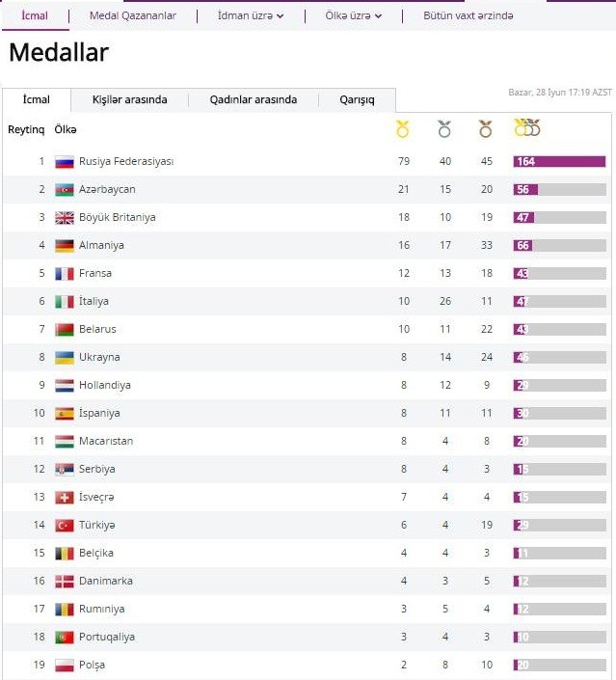Sort by the Reytinq column header
This screenshot has width=616, height=680.
pyautogui.click(x=26, y=129)
